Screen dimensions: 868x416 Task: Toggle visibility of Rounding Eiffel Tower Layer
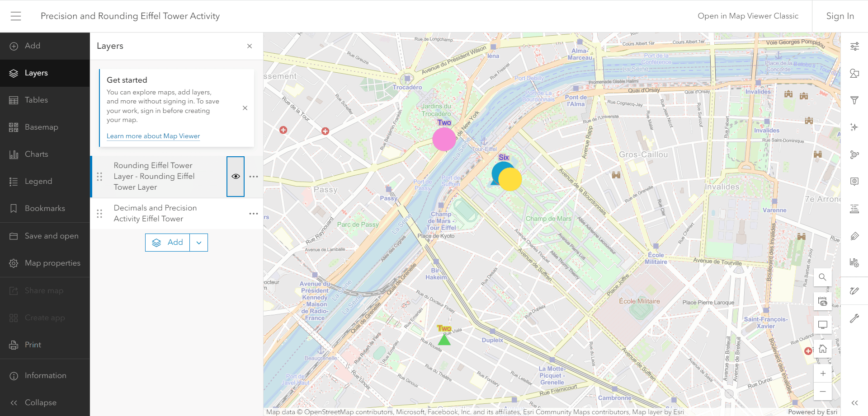tap(236, 177)
